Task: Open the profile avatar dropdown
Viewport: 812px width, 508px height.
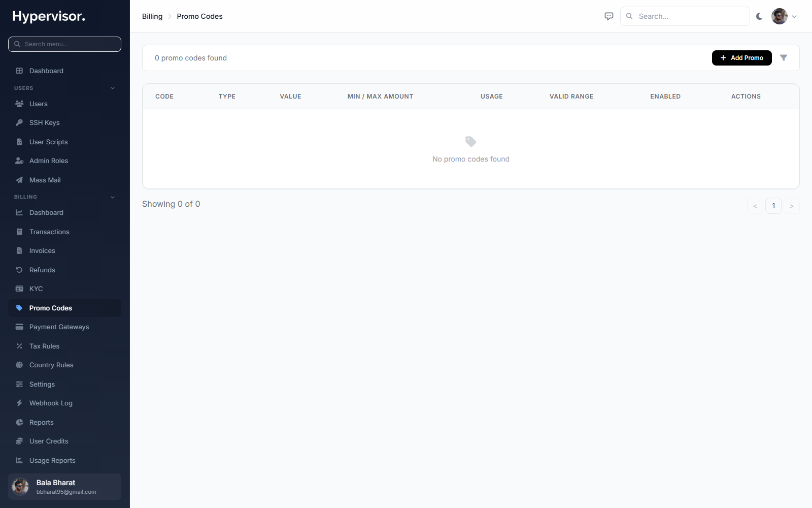Action: (794, 16)
